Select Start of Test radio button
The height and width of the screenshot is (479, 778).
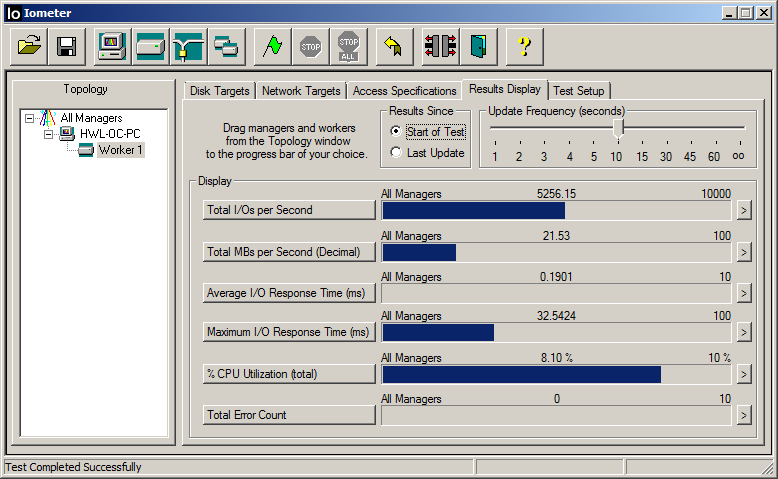395,132
